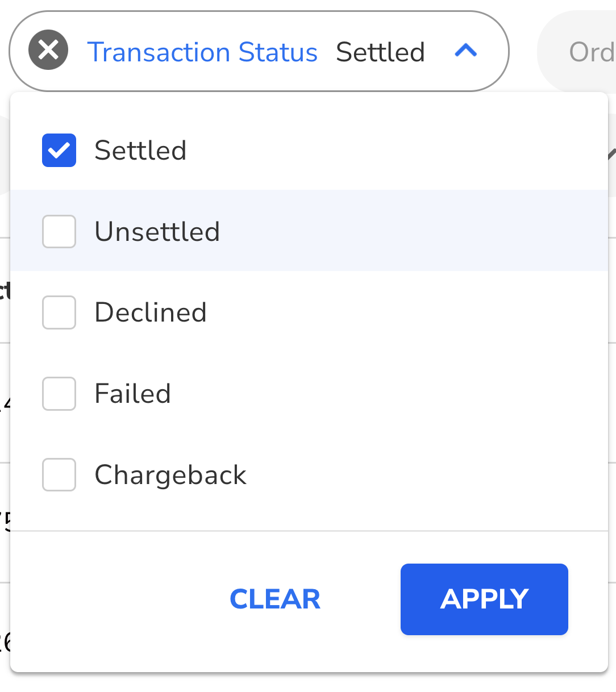
Task: Enable the Chargeback checkbox
Action: click(x=59, y=474)
